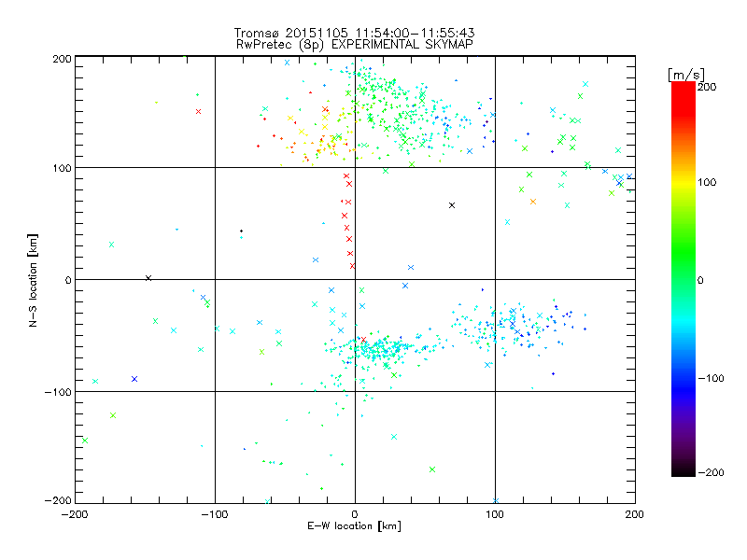
Task: Click the '[m/s]' colorbar unit label
Action: 685,75
